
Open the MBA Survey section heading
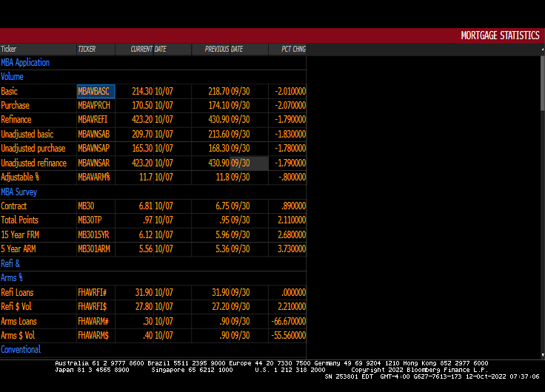click(x=19, y=192)
